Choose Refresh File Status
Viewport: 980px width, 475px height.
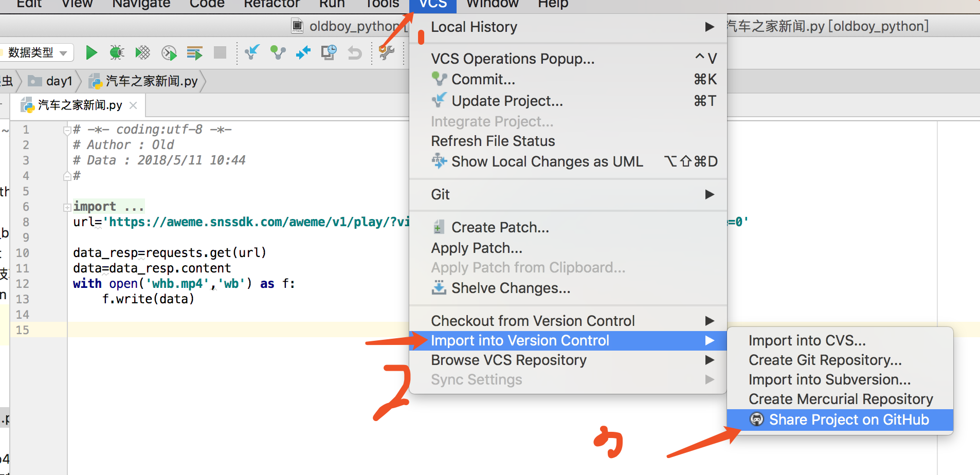[x=568, y=141]
